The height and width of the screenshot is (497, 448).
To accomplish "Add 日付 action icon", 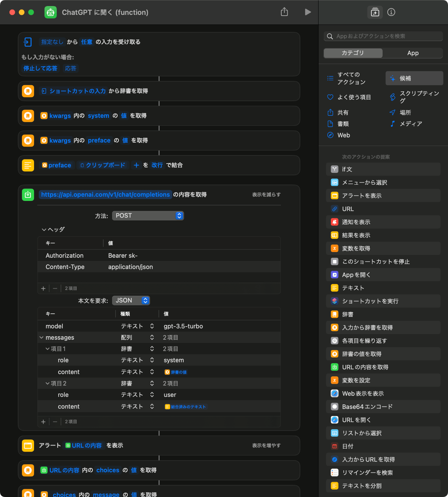I will point(334,446).
